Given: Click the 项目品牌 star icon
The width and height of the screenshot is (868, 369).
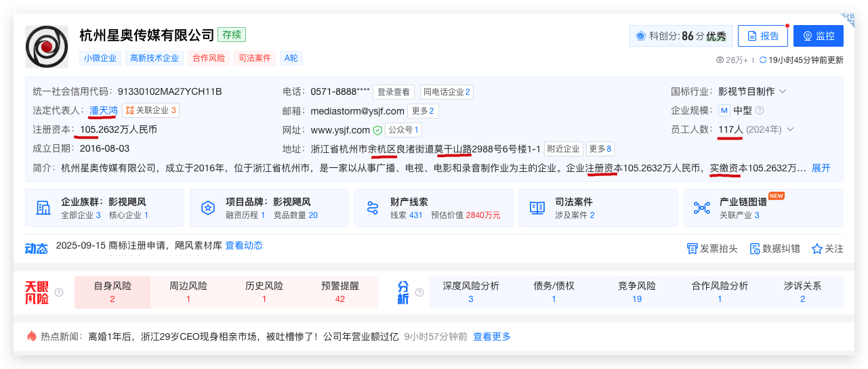Looking at the screenshot, I should [x=209, y=208].
